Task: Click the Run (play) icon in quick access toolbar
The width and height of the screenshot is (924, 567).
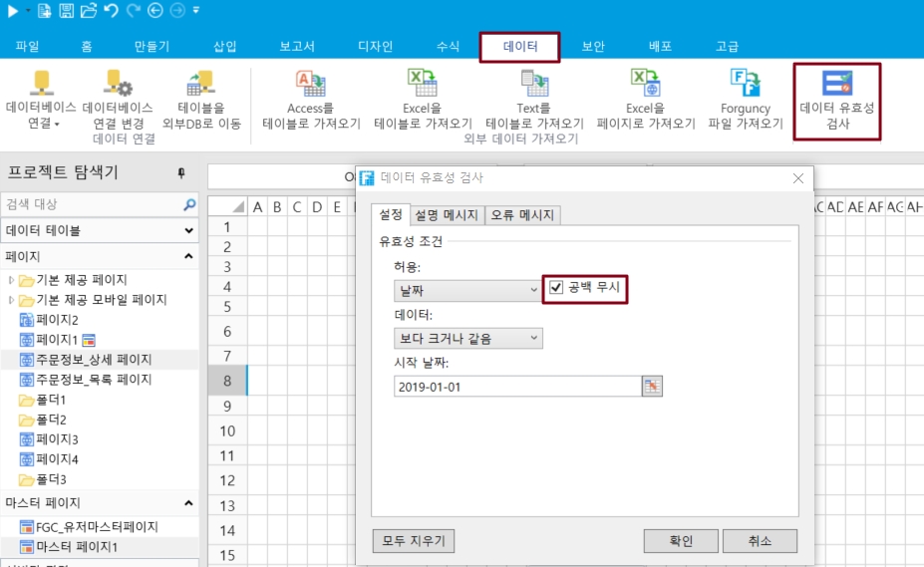Action: [12, 11]
